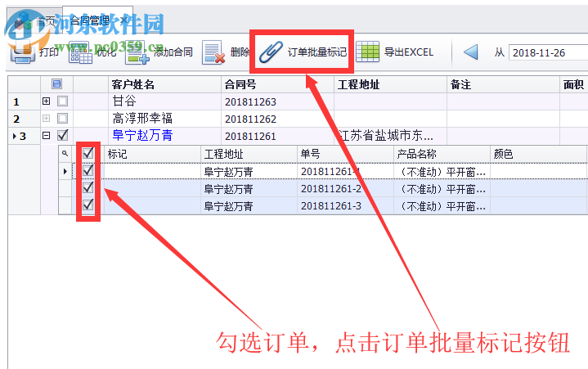This screenshot has width=588, height=369.
Task: Collapse the 阜宁赵万青 contract row
Action: [46, 135]
